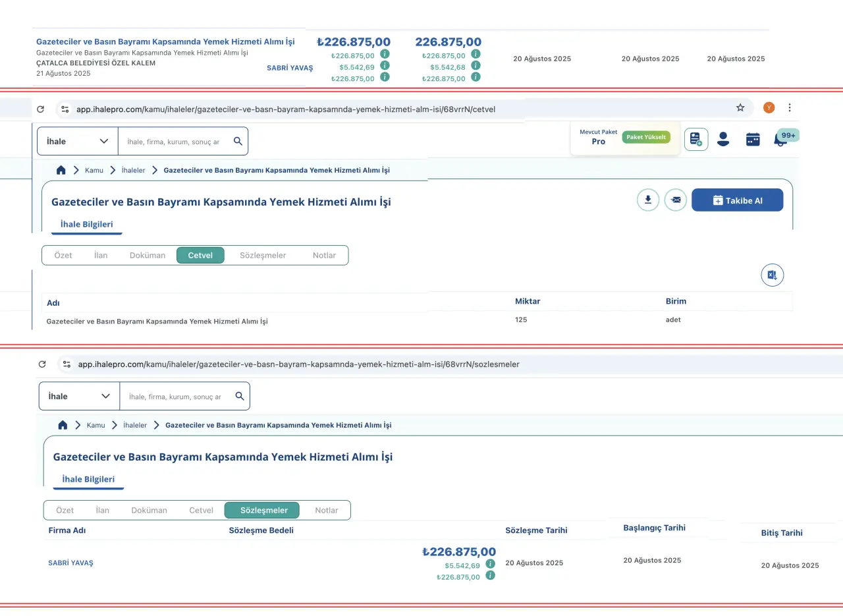Bookmark the page with the star icon
The image size is (843, 616).
(740, 107)
